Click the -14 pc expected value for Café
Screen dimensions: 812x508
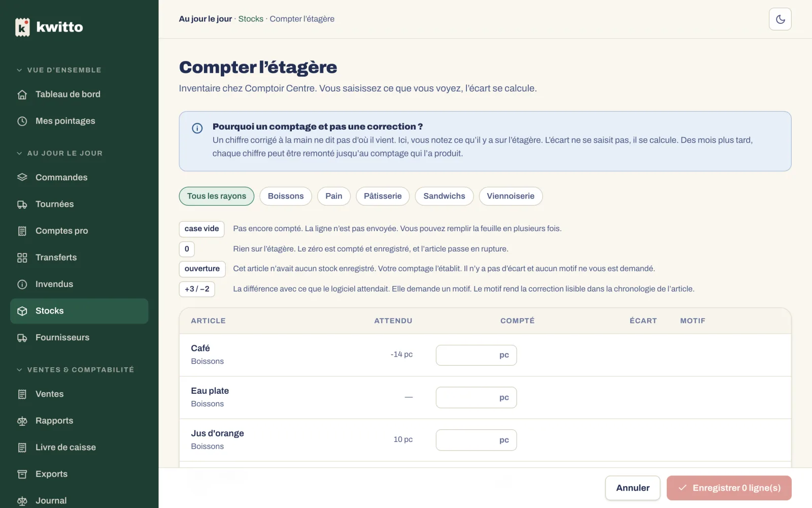click(401, 354)
